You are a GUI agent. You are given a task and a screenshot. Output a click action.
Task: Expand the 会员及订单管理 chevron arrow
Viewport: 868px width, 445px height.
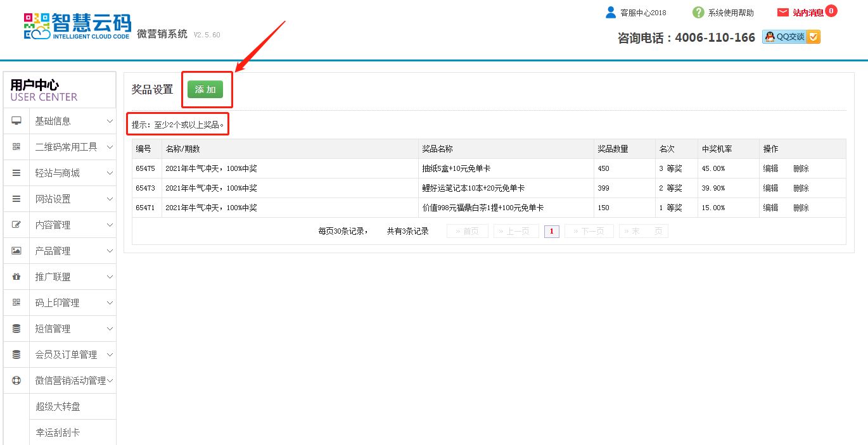tap(110, 354)
